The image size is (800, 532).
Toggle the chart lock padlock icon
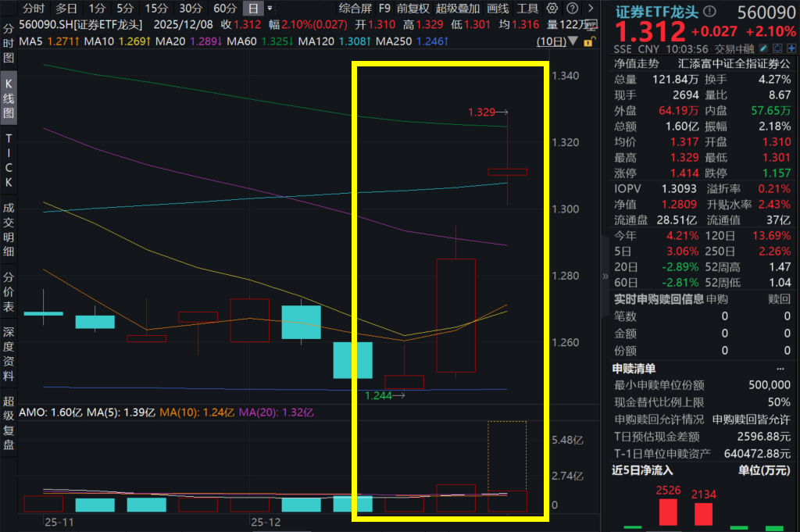[589, 41]
